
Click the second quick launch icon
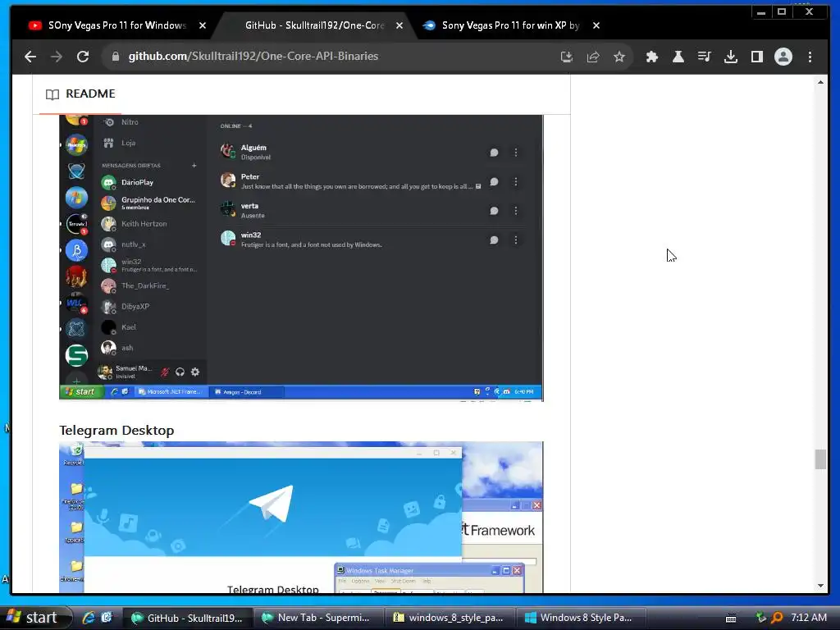107,618
